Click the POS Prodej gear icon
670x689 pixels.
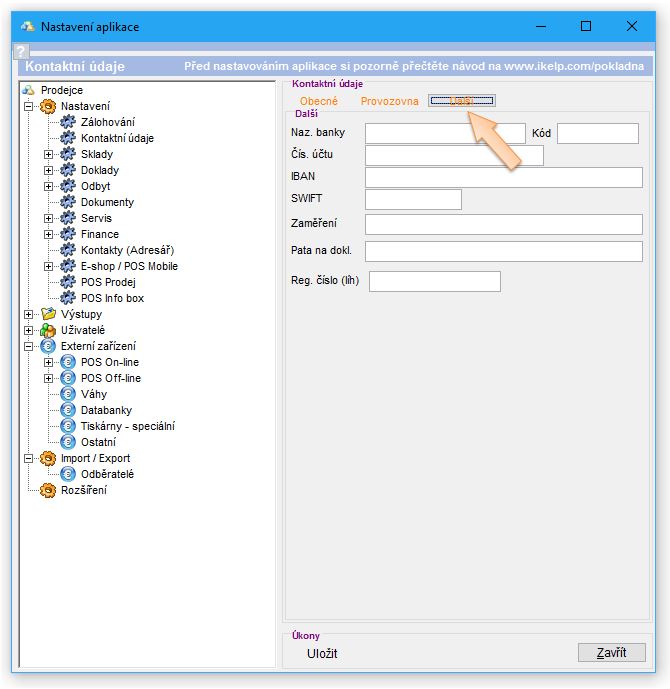tap(68, 282)
